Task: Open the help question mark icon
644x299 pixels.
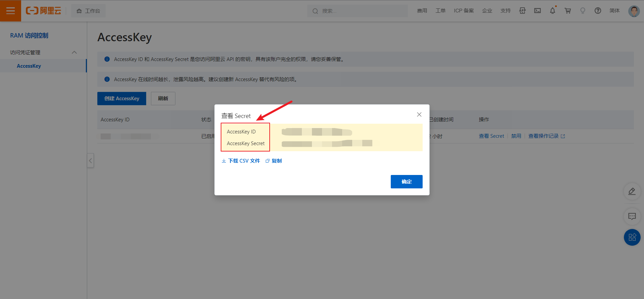Action: click(x=598, y=11)
